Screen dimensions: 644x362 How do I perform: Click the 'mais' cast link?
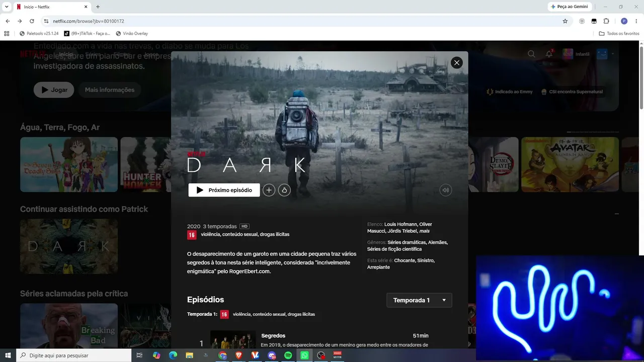click(424, 231)
